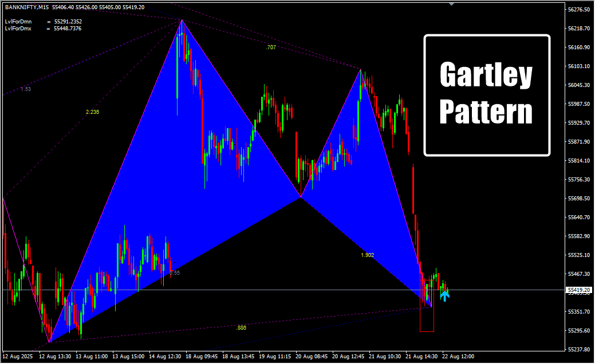The image size is (595, 364).
Task: Click the 55237.80 price axis level
Action: (x=579, y=349)
